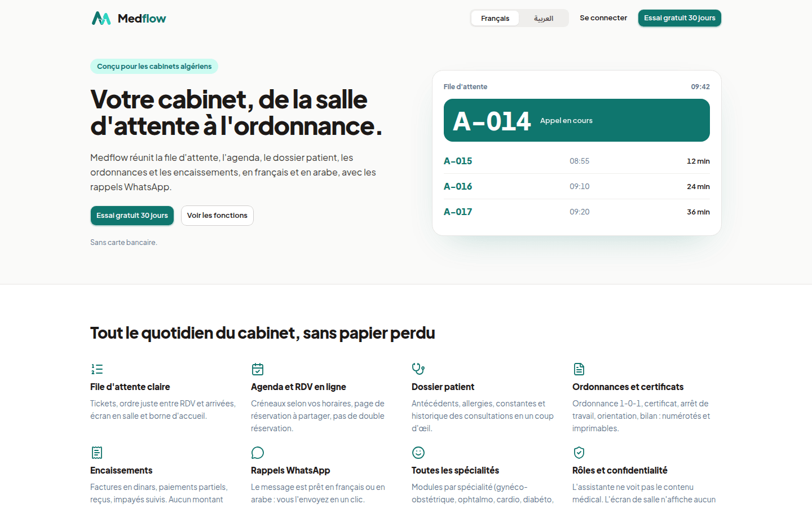The image size is (812, 508).
Task: Click the Encaissements heading
Action: click(121, 470)
